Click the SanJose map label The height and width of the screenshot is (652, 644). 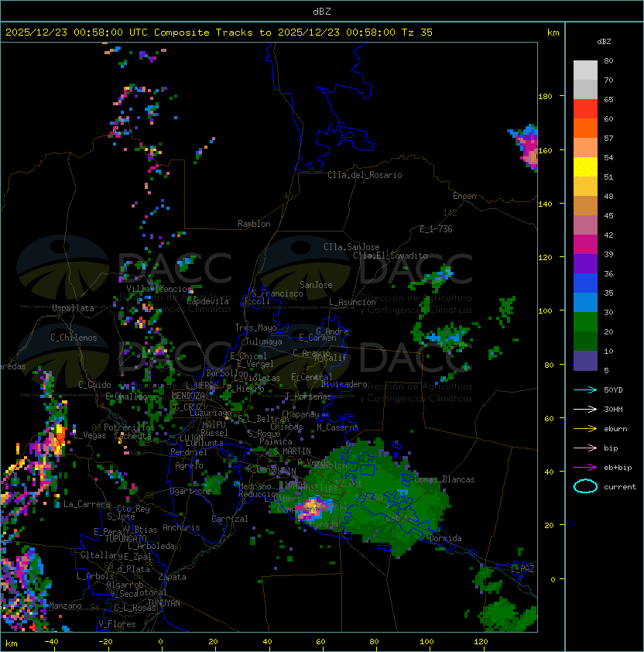tap(316, 285)
